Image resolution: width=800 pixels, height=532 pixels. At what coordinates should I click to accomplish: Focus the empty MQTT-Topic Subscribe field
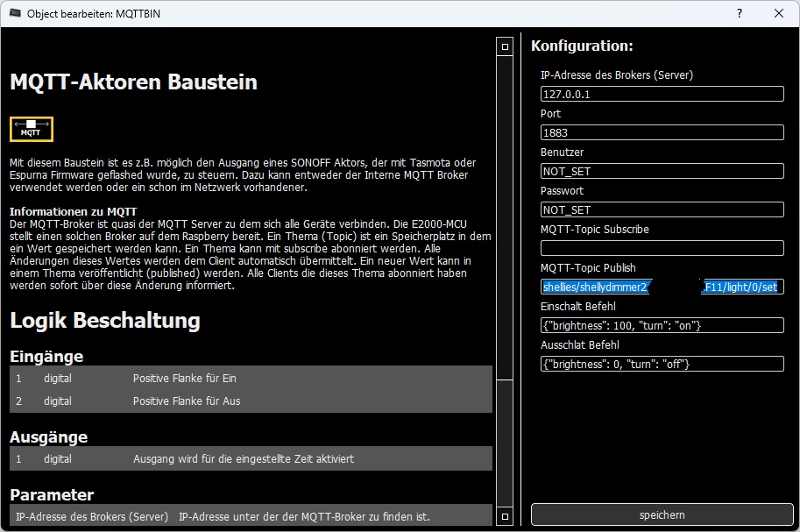tap(662, 248)
